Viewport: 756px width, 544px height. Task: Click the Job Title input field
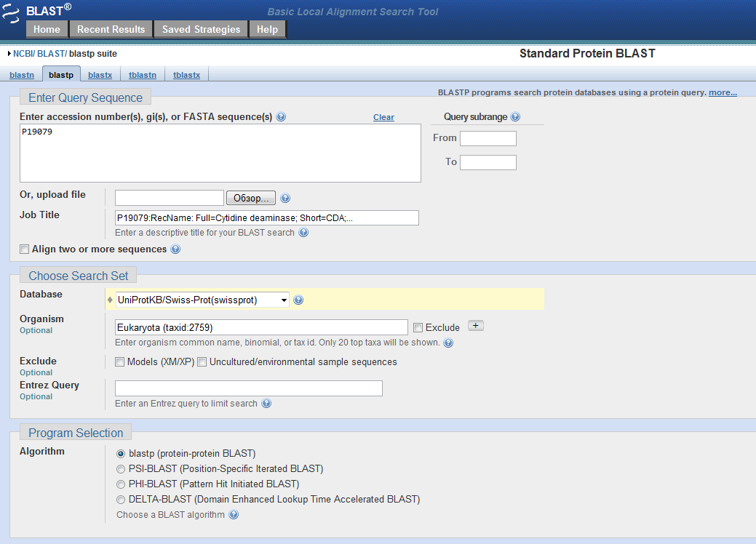(x=266, y=217)
